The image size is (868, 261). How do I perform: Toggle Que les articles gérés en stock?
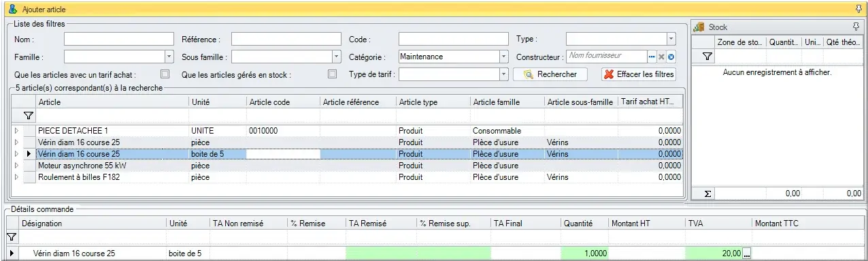pyautogui.click(x=333, y=74)
